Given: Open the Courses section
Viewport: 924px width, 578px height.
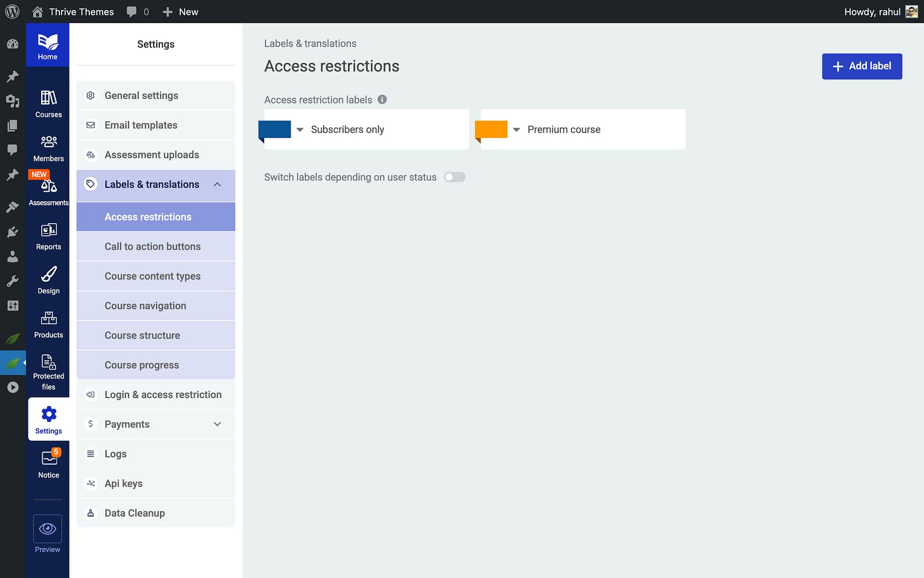Looking at the screenshot, I should (48, 102).
